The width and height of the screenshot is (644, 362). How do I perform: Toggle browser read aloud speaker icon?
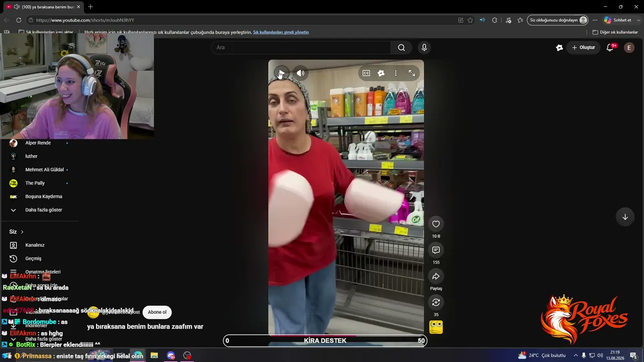(x=482, y=20)
